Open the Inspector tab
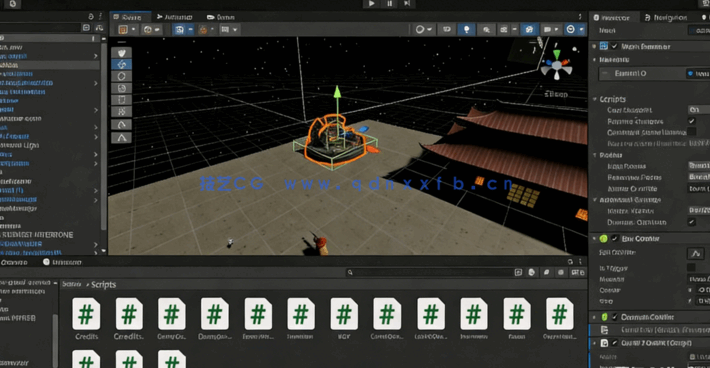The height and width of the screenshot is (368, 710). (x=612, y=18)
